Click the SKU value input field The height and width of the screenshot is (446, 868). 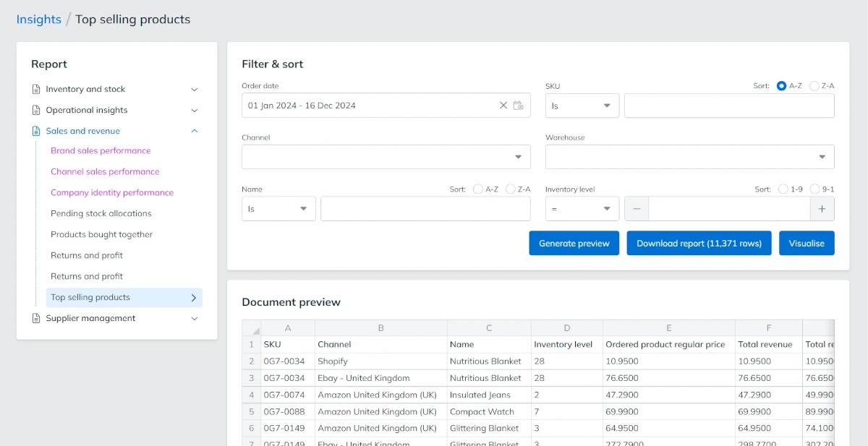[x=729, y=106]
